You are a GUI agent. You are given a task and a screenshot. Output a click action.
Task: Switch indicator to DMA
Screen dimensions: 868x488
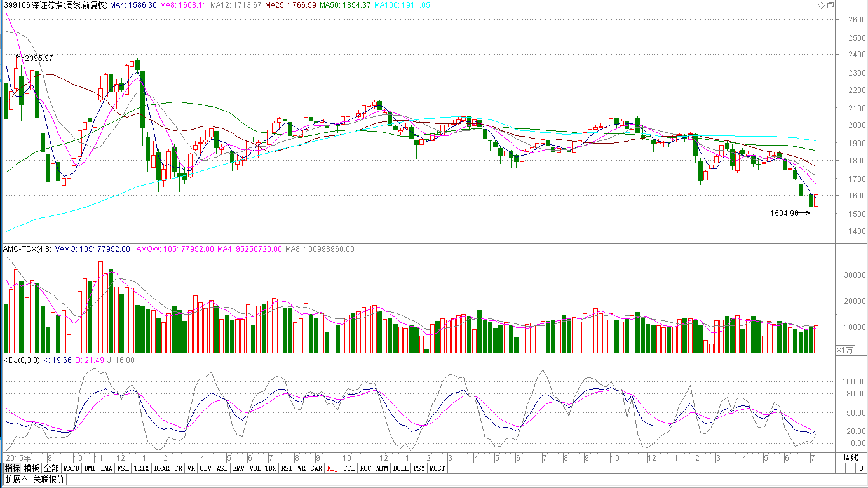[106, 468]
